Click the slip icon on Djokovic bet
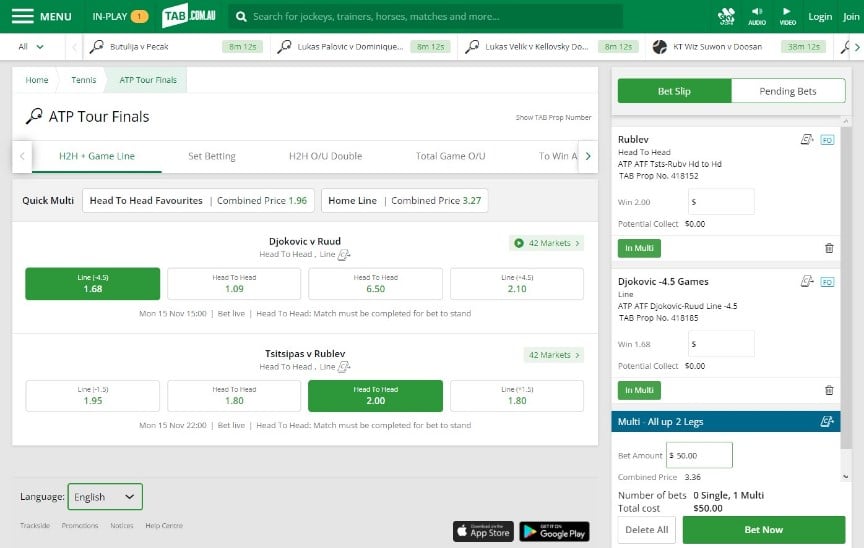 807,282
